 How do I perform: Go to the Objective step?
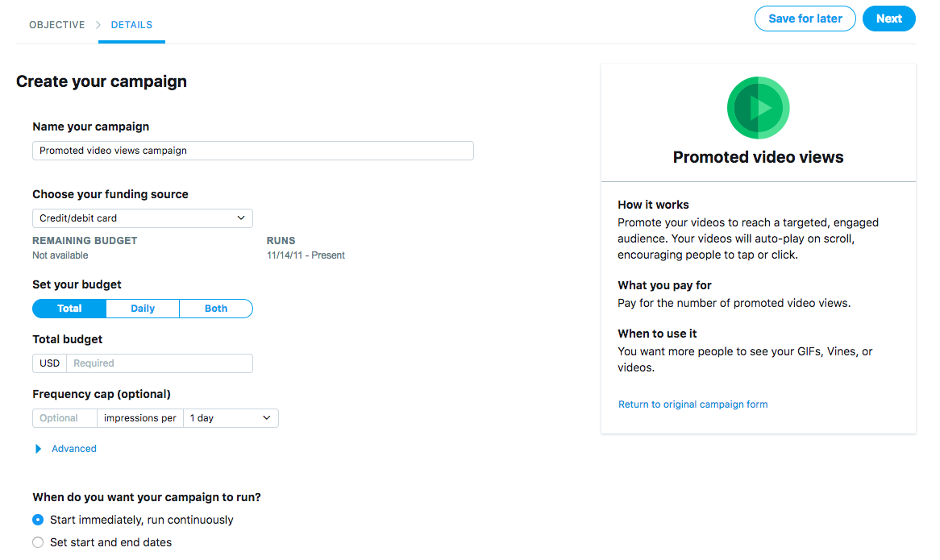pyautogui.click(x=56, y=25)
